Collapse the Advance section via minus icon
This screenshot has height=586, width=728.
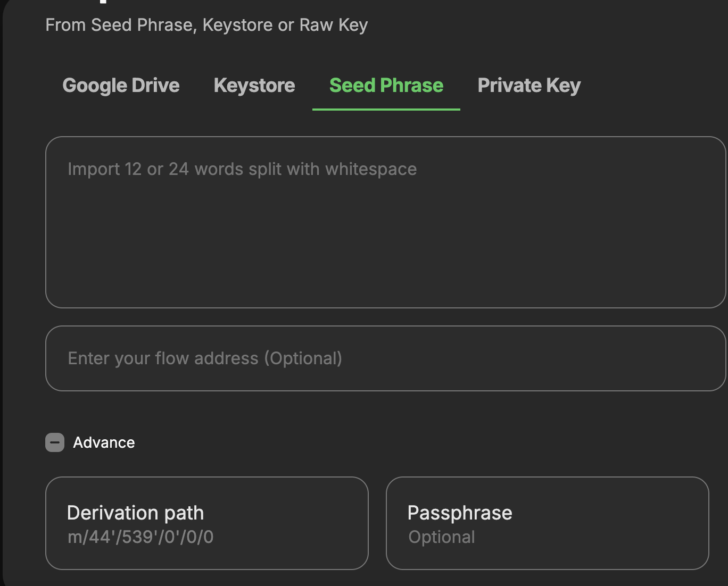pos(55,442)
